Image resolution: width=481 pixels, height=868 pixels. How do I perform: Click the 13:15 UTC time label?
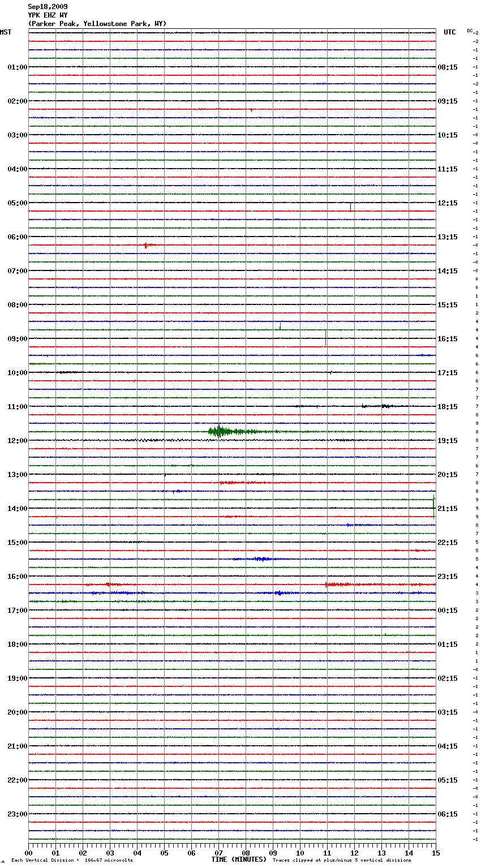tap(448, 237)
